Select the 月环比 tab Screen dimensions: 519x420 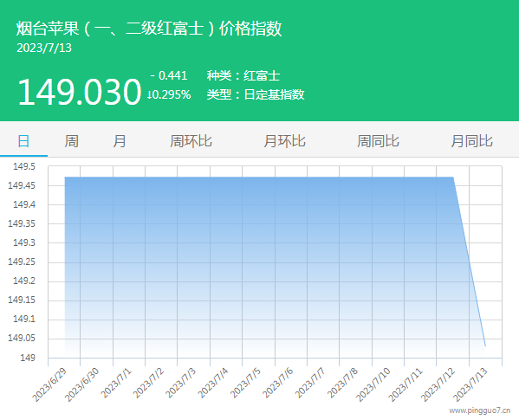pyautogui.click(x=284, y=141)
